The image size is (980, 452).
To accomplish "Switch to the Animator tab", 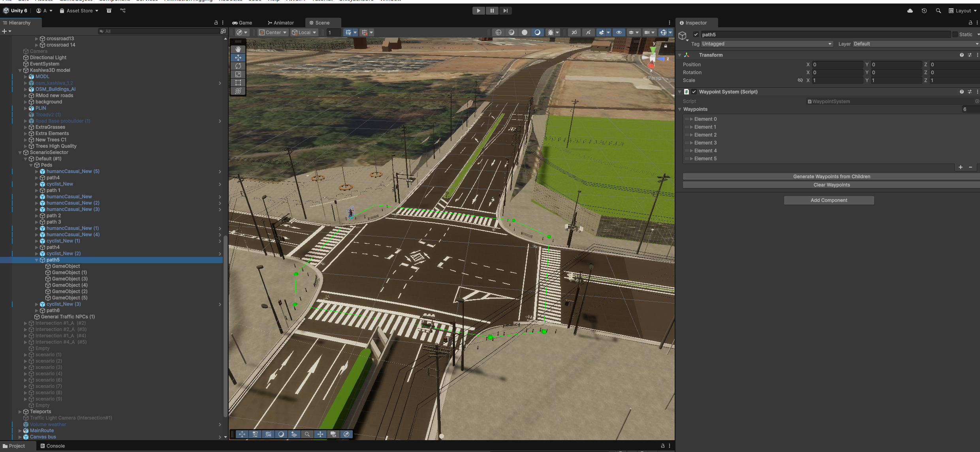I will click(x=281, y=23).
